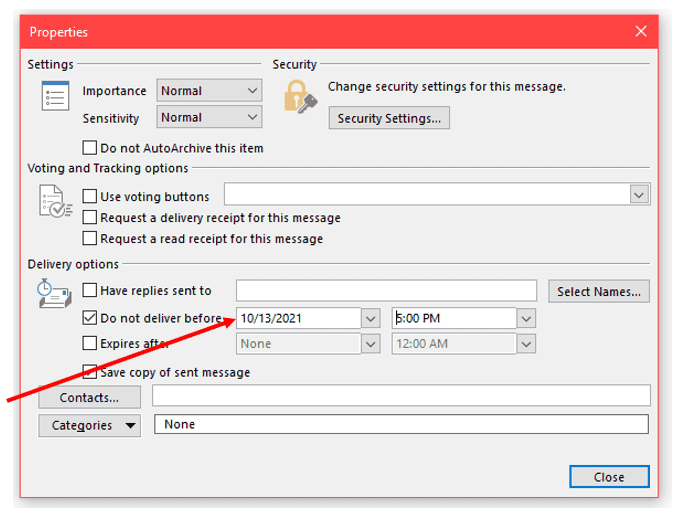The height and width of the screenshot is (519, 678).
Task: Check Have replies sent to option
Action: point(90,291)
